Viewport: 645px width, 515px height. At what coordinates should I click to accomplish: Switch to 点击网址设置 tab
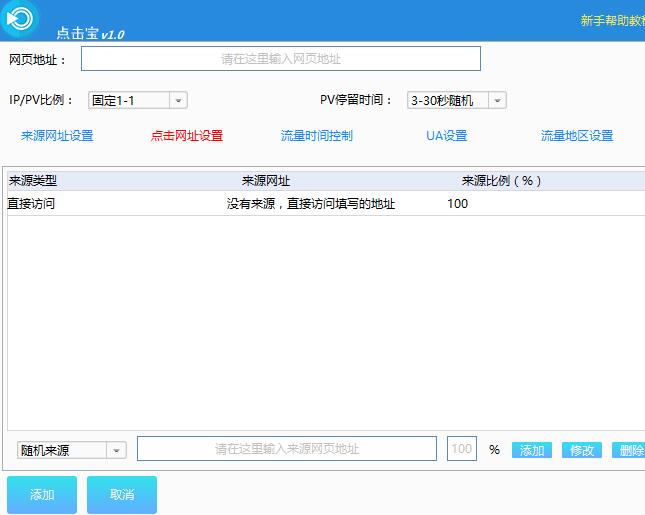(x=187, y=136)
